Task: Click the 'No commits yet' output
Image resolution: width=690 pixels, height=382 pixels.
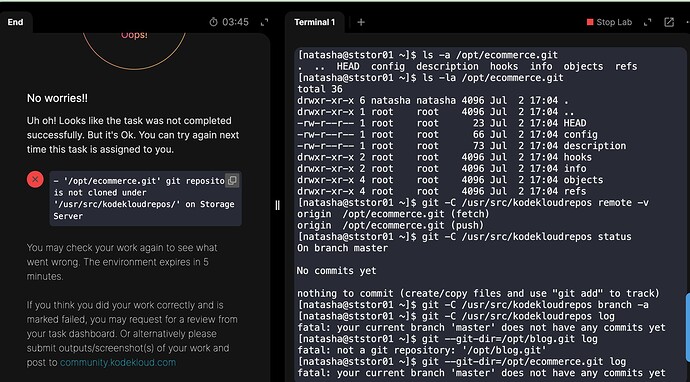Action: pos(337,271)
